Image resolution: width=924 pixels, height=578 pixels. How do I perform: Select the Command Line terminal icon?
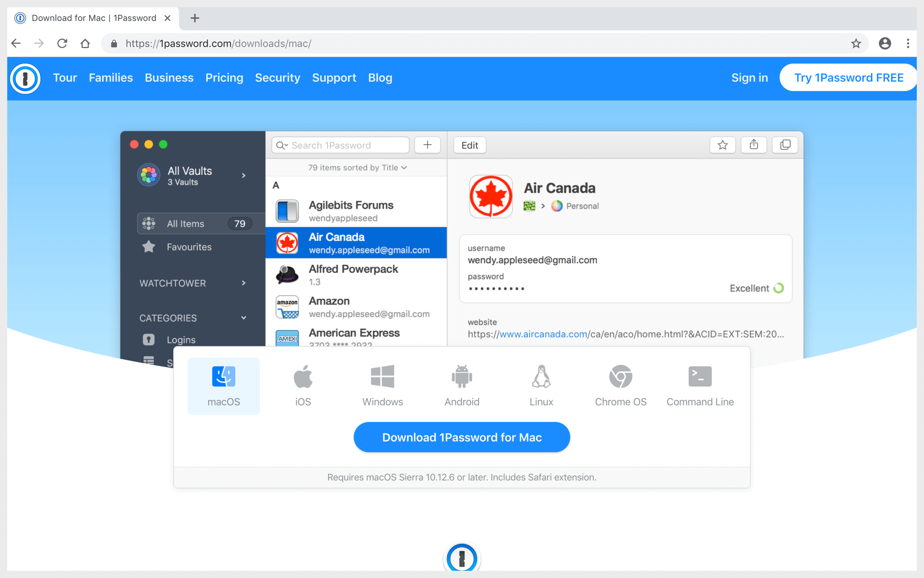(x=700, y=376)
